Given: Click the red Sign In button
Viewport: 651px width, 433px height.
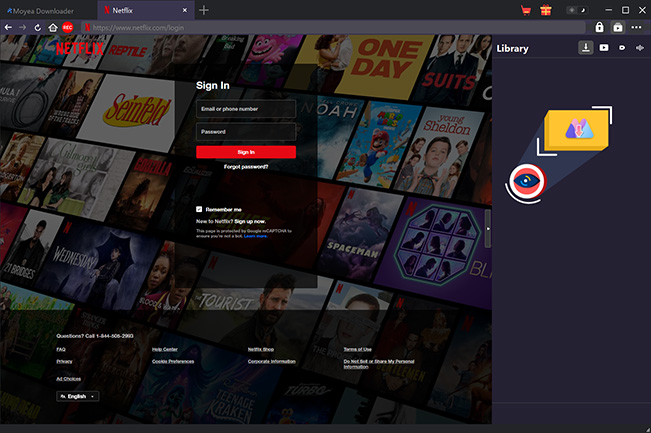Looking at the screenshot, I should tap(246, 152).
